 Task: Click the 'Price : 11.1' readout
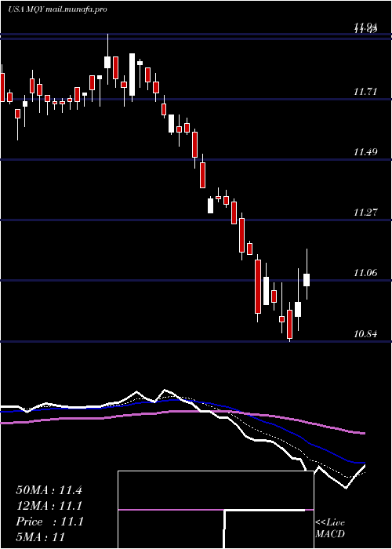49,522
